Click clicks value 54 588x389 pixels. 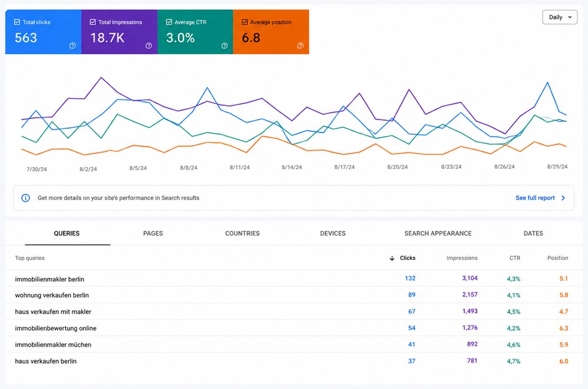[x=412, y=328]
